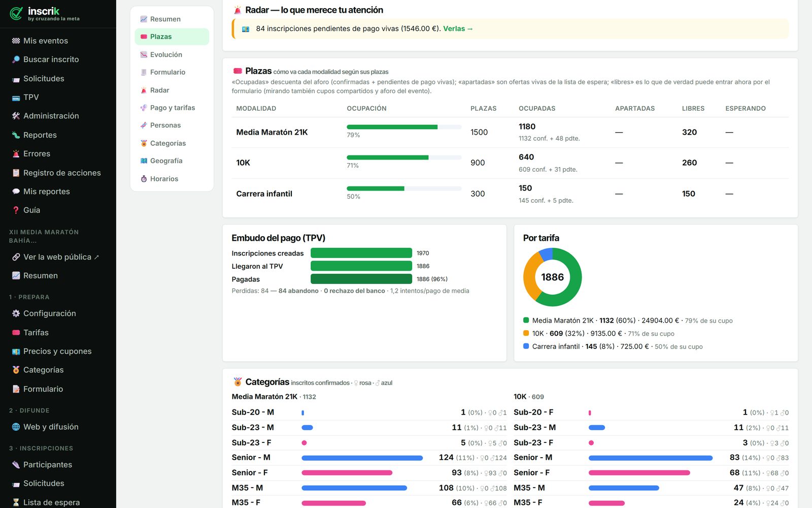Click Lista de espera hourglass icon

[x=16, y=502]
